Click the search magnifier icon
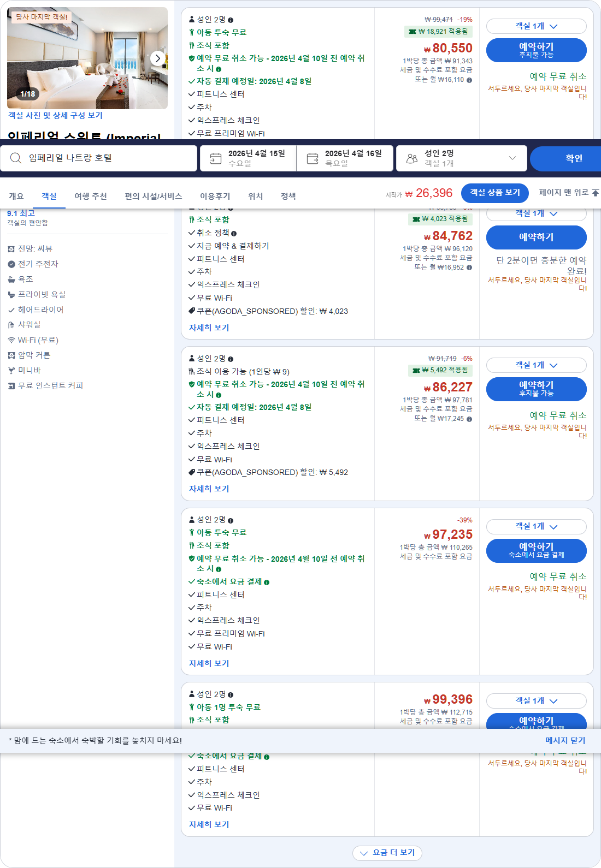This screenshot has height=868, width=601. pos(16,158)
